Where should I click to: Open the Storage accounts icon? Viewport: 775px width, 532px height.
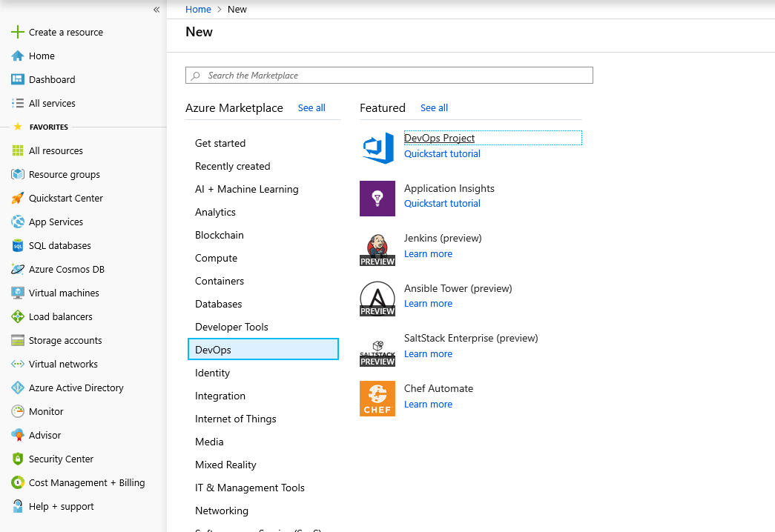(17, 340)
